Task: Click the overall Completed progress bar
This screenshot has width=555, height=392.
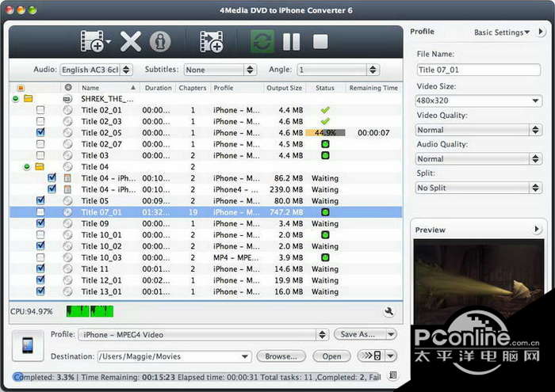Action: point(197,377)
